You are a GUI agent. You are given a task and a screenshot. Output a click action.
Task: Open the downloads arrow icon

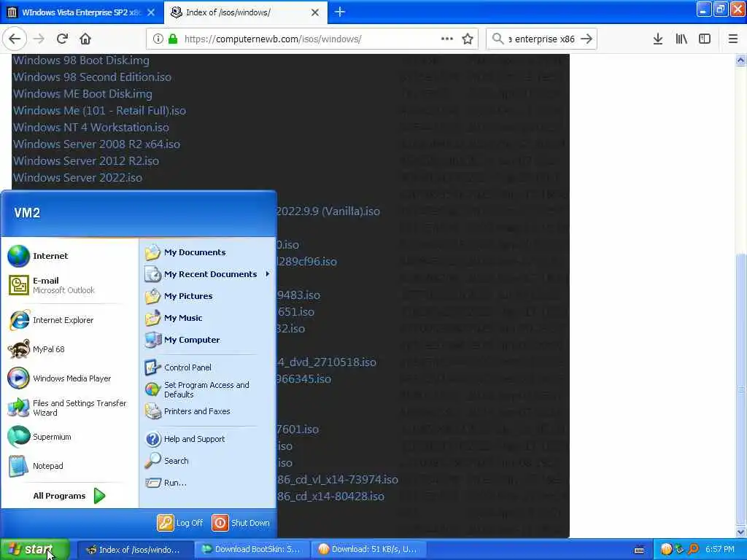coord(658,39)
